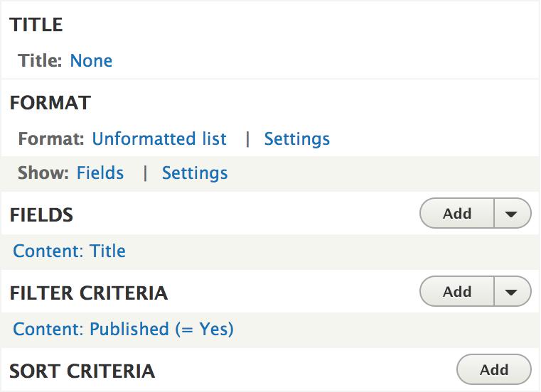Screen dimensions: 541x392
Task: Click the "Show:" label text
Action: 43,173
